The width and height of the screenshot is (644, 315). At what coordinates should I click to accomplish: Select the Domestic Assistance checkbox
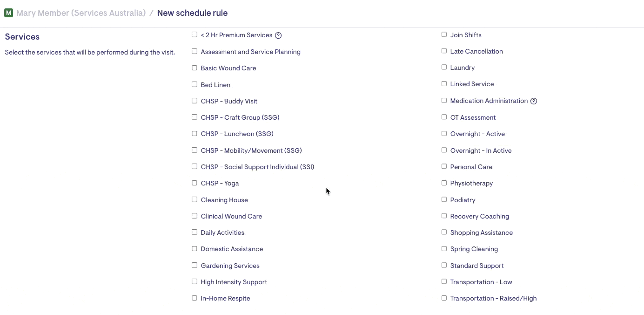195,249
